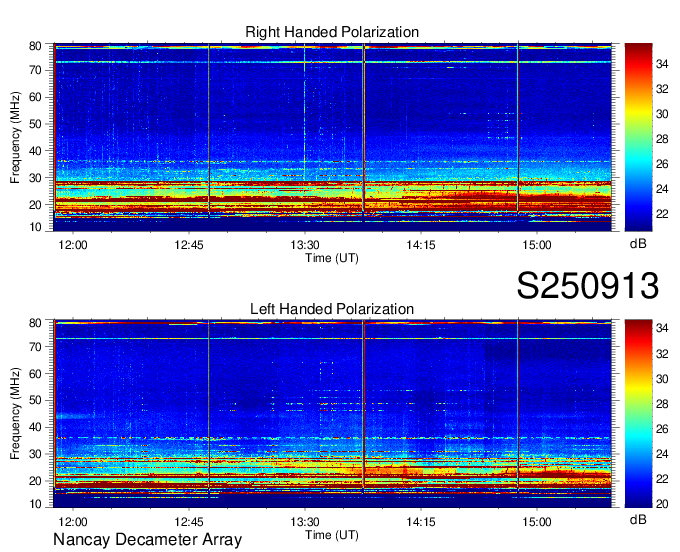The width and height of the screenshot is (680, 552).
Task: Select the S250913 observation label
Action: 588,287
